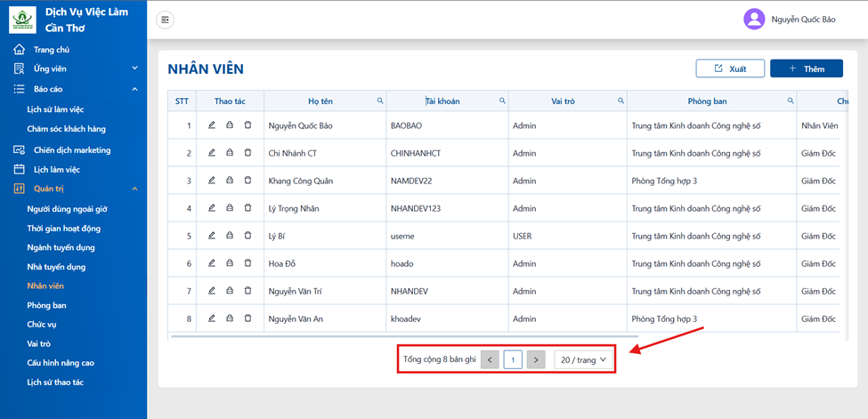Viewport: 868px width, 419px height.
Task: Open Cấu hình nâng cao settings
Action: [61, 363]
